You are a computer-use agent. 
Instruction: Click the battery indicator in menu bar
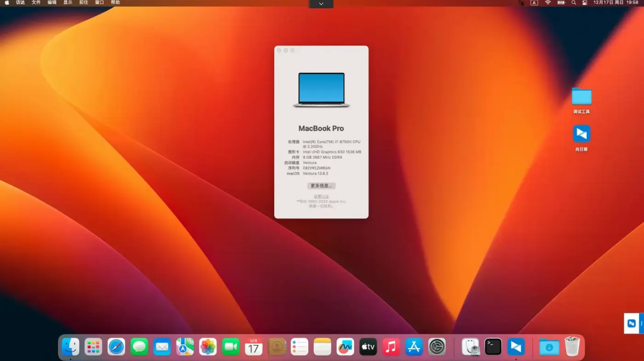(561, 3)
